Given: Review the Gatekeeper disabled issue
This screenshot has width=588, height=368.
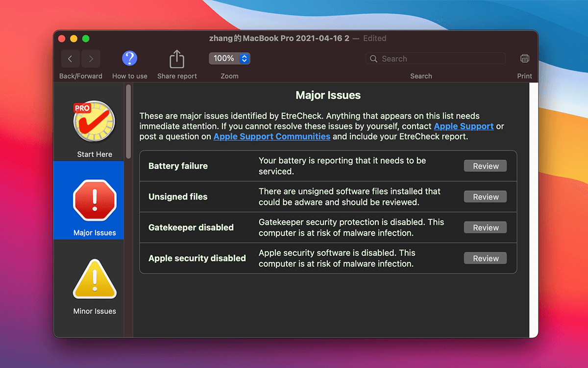Looking at the screenshot, I should (485, 228).
